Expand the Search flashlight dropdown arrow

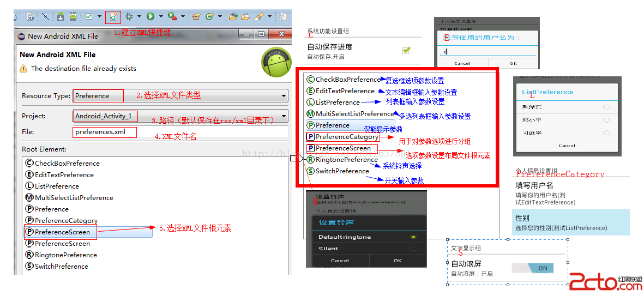point(269,17)
